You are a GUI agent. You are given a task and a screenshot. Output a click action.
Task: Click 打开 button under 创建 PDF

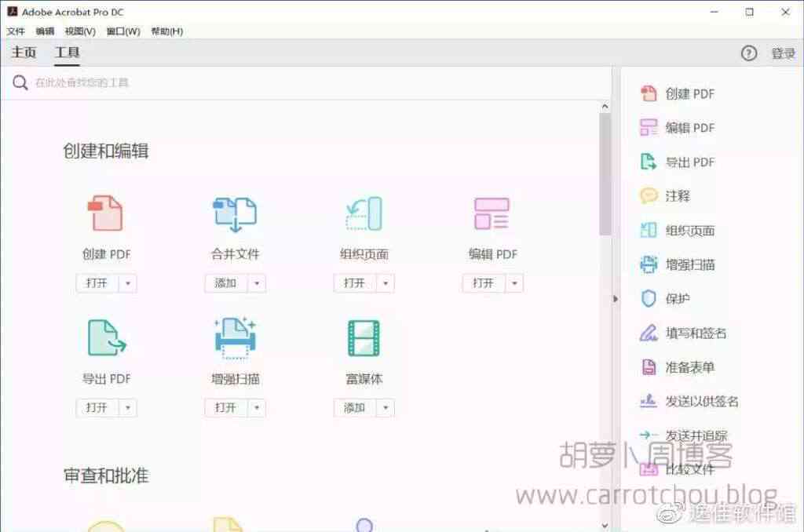coord(97,283)
